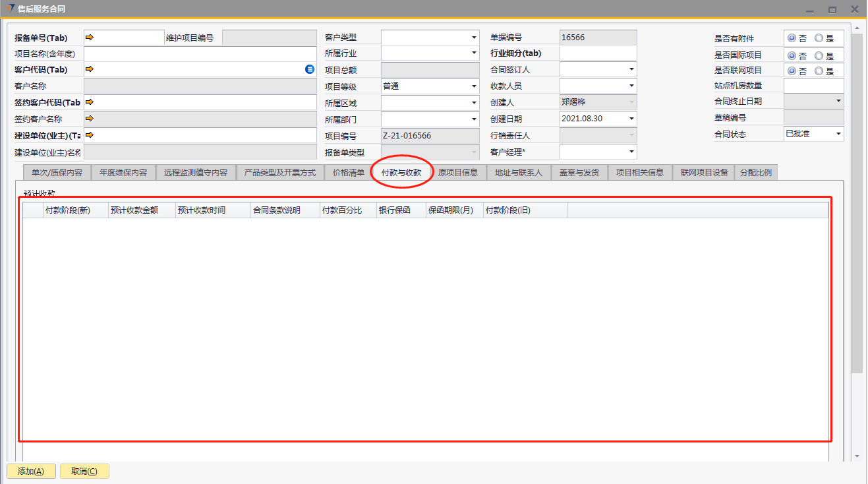Switch to the 价格清单 tab

tap(348, 172)
